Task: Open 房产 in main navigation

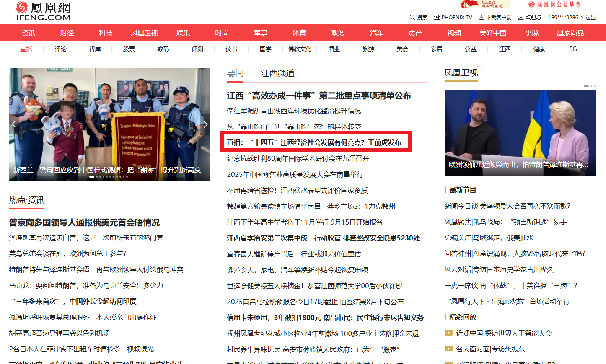Action: coord(415,33)
